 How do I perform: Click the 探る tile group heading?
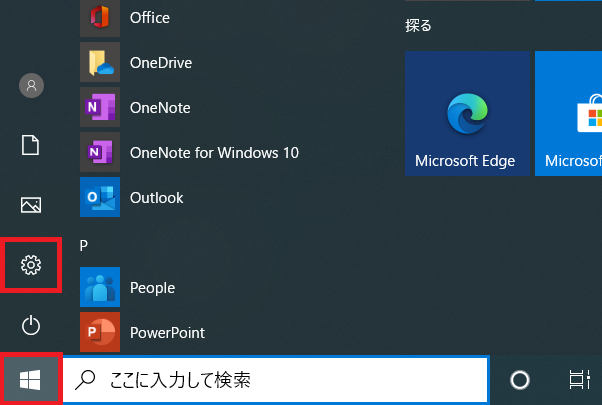pyautogui.click(x=418, y=26)
